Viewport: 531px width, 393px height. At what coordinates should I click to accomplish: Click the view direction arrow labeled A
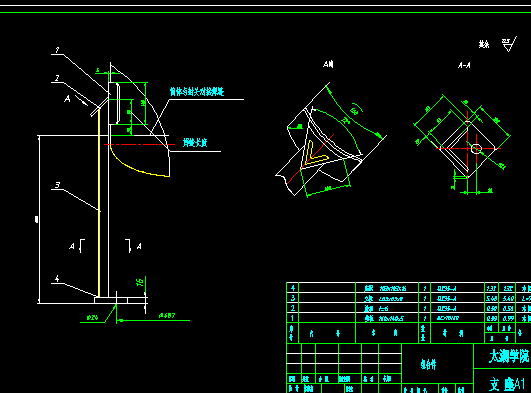point(82,101)
